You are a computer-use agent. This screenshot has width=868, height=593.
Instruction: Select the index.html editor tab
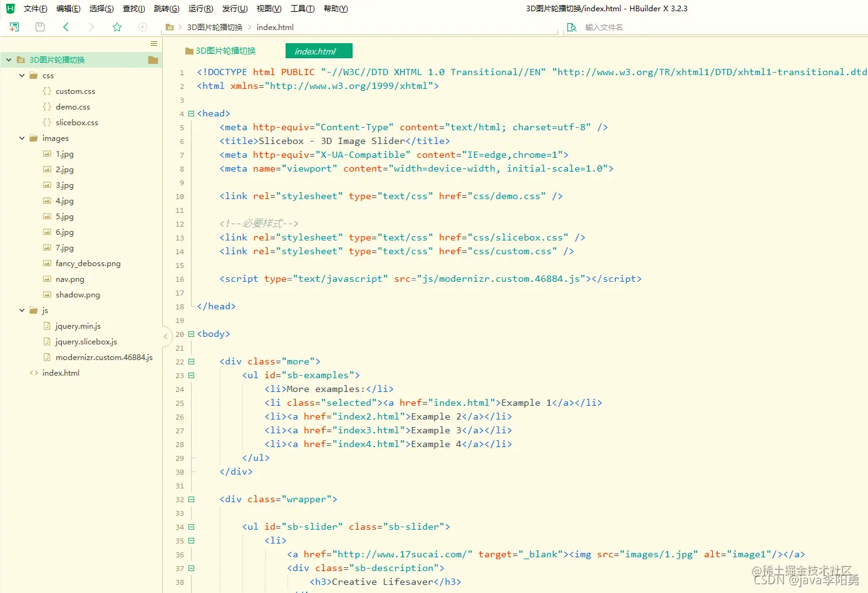pos(319,51)
